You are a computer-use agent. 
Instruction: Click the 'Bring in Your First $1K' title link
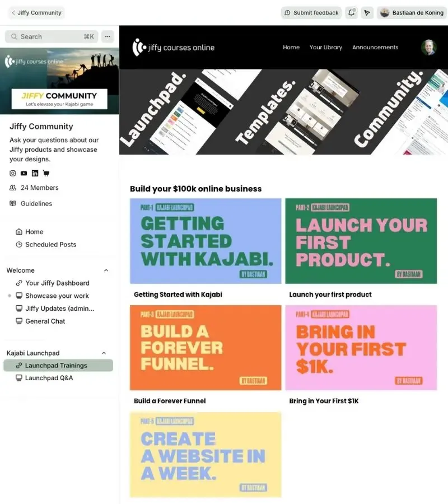coord(324,401)
